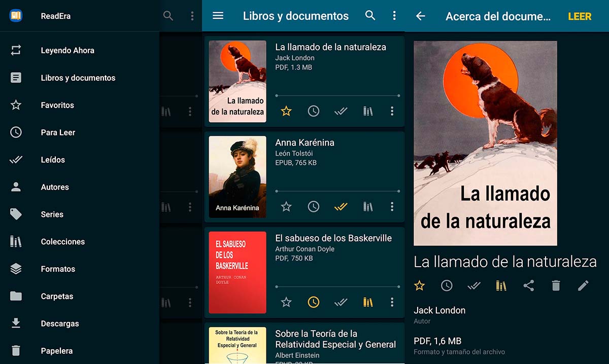Toggle the read checkmark for Anna Karénina
The height and width of the screenshot is (364, 609).
341,206
